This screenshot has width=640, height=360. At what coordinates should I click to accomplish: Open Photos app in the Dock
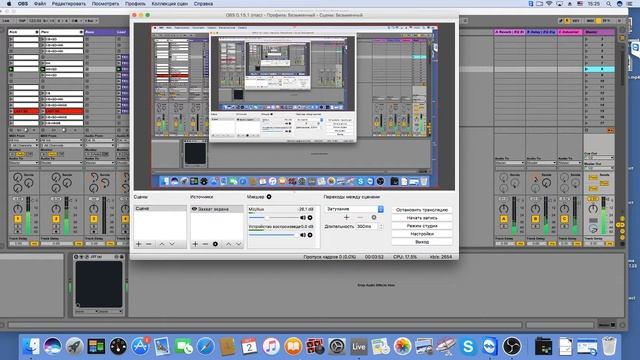point(402,347)
